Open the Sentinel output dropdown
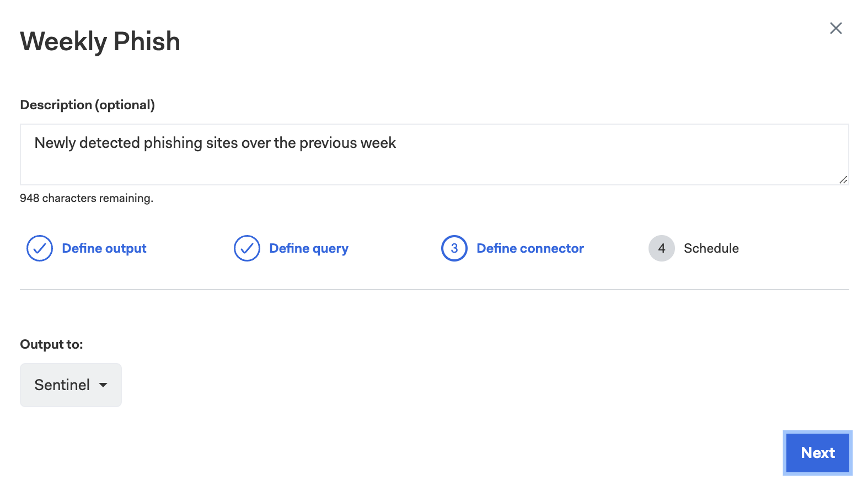The image size is (868, 480). 71,385
